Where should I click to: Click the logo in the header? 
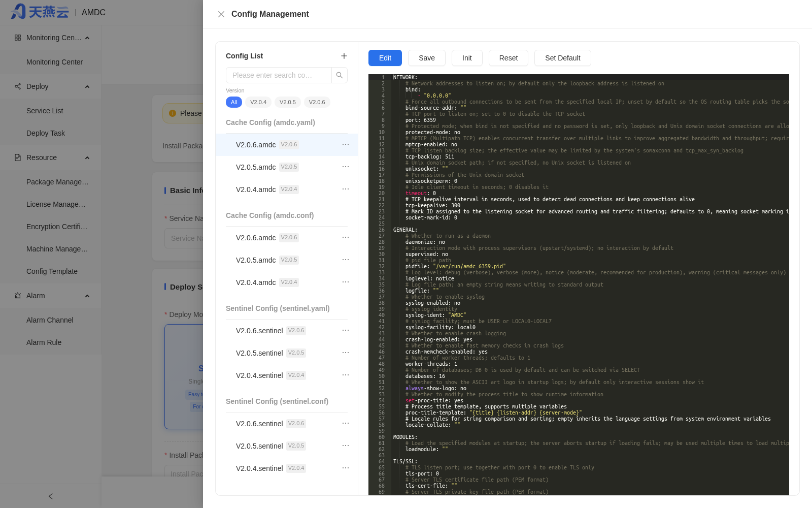40,12
